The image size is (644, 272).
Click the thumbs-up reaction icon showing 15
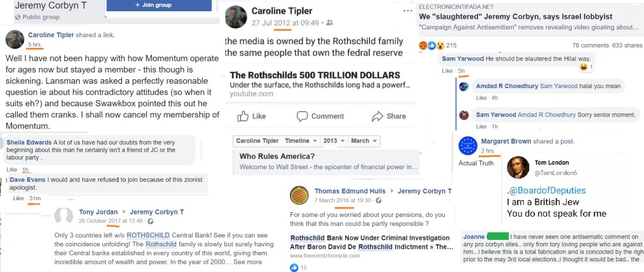click(294, 267)
